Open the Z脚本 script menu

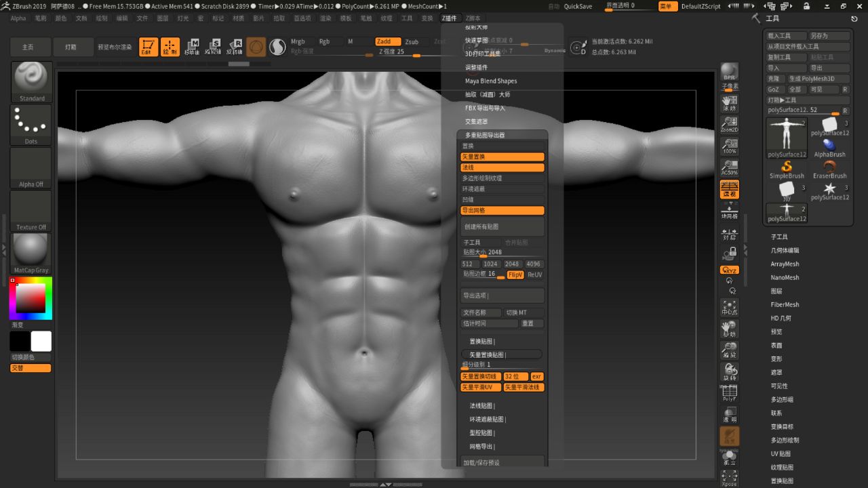473,18
